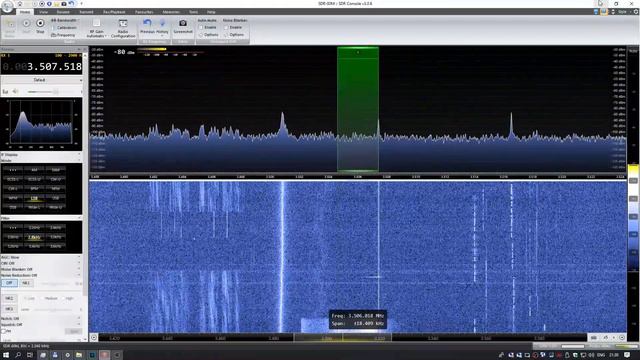Open the Rec/Playback ribbon tab
Screen dimensions: 640x360
(x=114, y=12)
